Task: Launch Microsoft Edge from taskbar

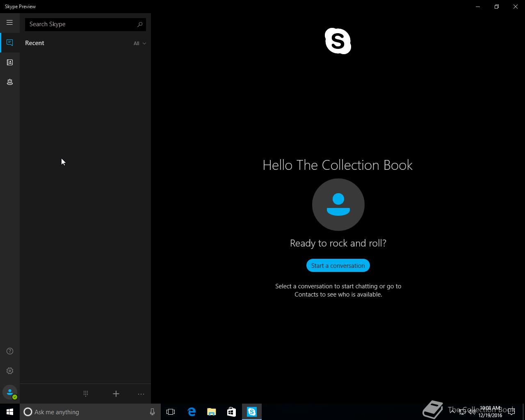Action: 192,412
